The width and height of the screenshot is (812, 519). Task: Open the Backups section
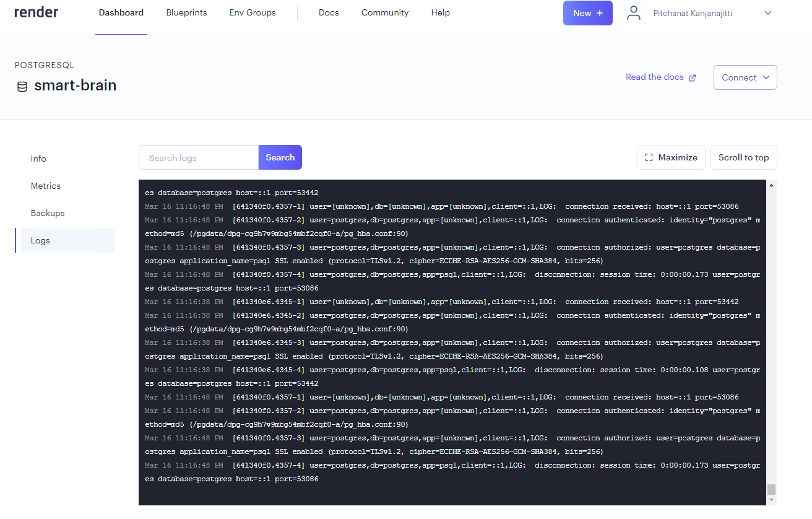point(48,212)
